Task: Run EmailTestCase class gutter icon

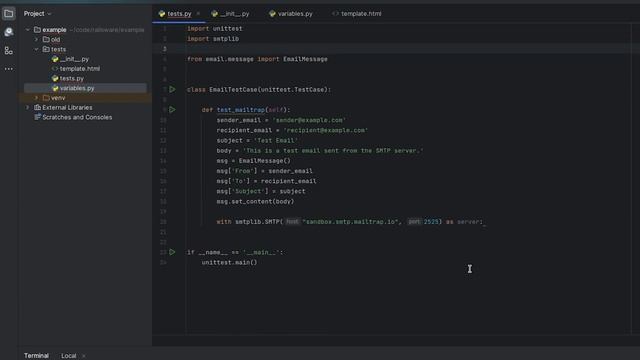Action: pyautogui.click(x=172, y=89)
